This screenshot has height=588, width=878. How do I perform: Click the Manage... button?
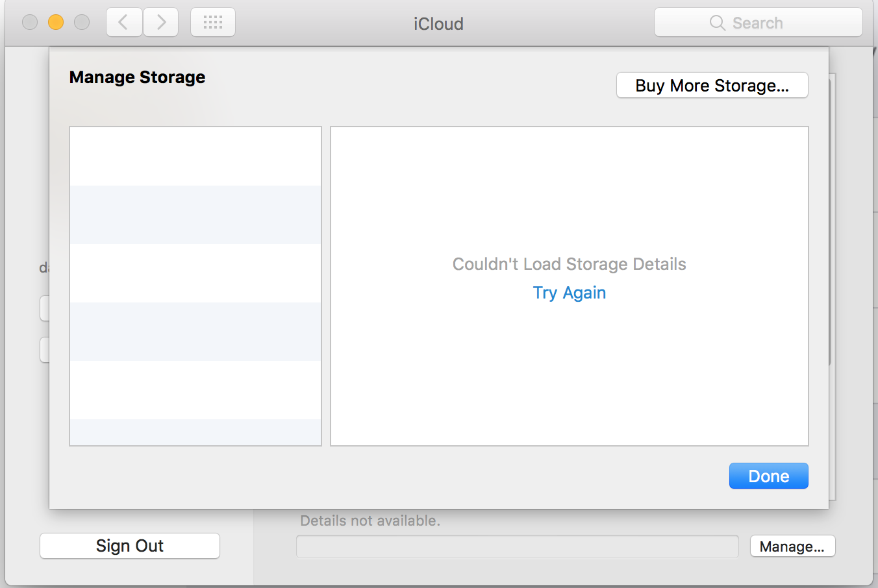coord(792,546)
